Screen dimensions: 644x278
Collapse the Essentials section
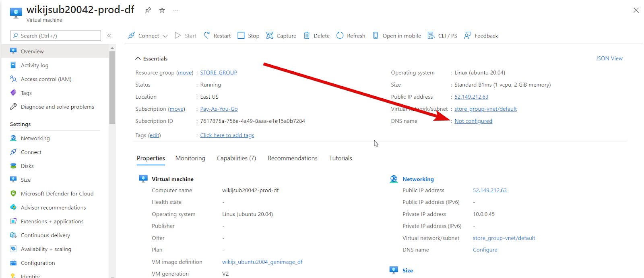pos(151,58)
